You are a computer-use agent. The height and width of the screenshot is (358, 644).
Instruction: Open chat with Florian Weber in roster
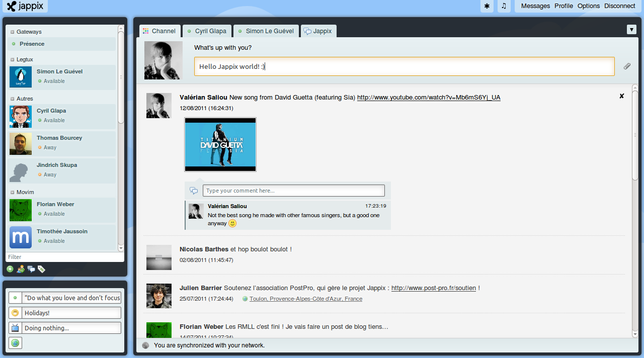pyautogui.click(x=61, y=209)
